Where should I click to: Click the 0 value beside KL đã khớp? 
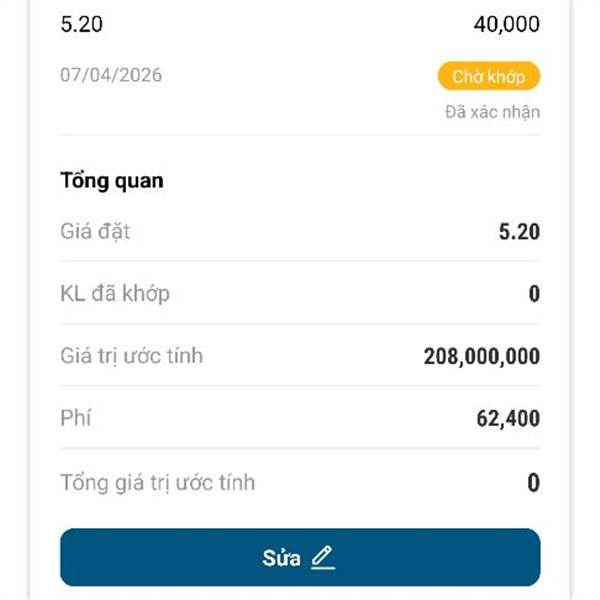[534, 294]
